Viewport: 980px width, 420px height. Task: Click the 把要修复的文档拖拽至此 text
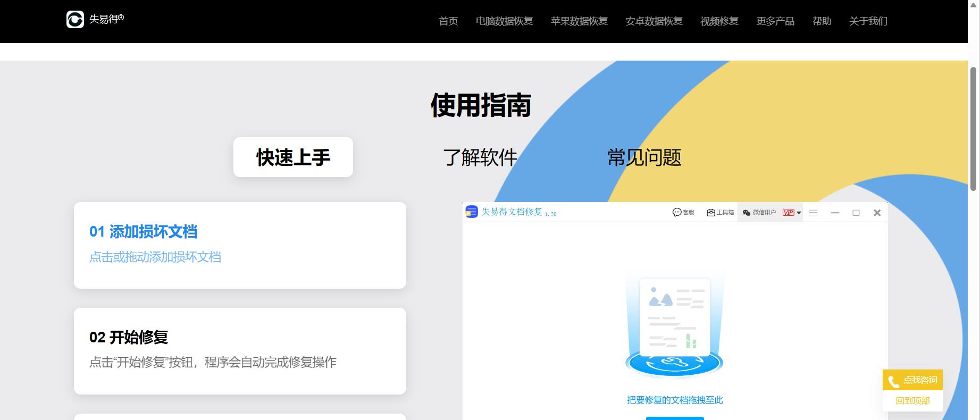675,400
